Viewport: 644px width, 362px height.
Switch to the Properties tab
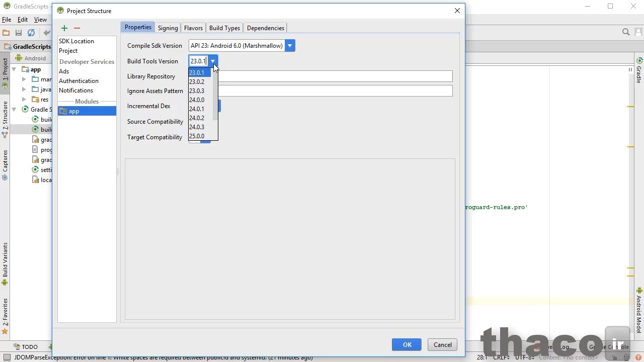tap(138, 28)
